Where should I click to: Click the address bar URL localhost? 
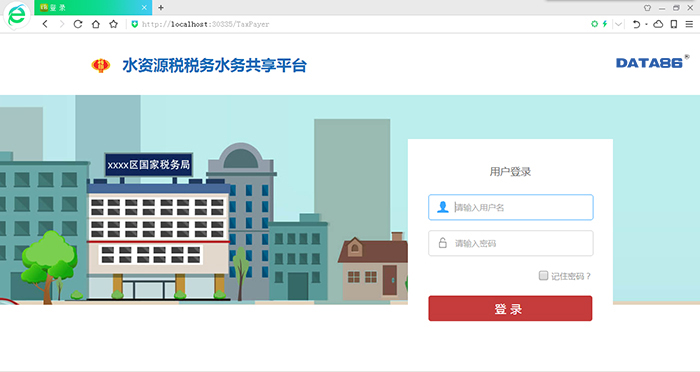(x=205, y=25)
